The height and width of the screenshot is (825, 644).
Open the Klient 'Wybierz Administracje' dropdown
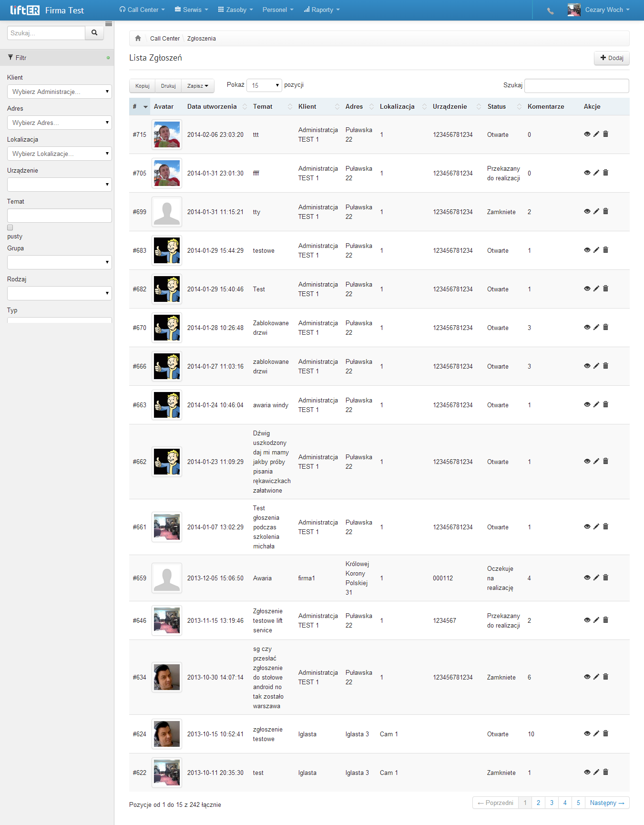[60, 92]
